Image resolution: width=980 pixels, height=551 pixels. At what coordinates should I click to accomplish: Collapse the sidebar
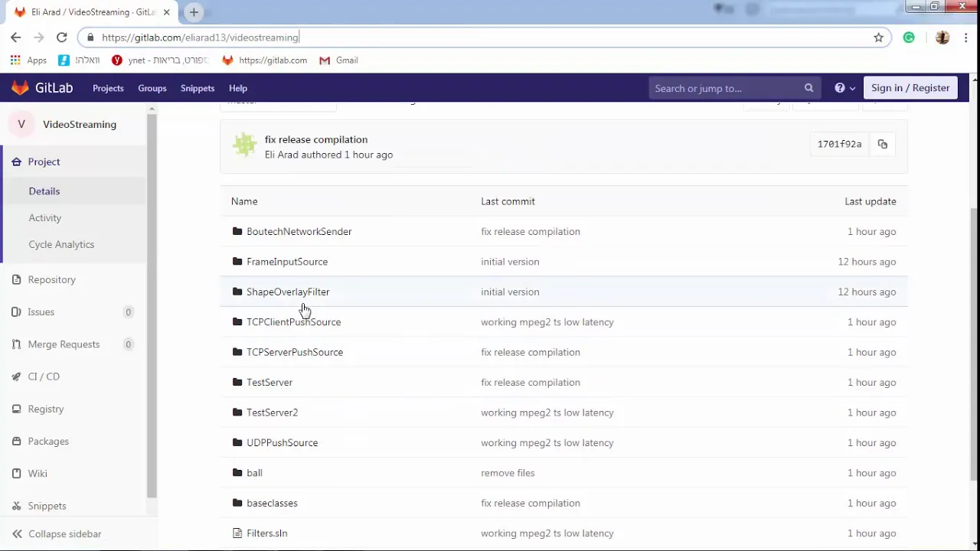[x=57, y=534]
